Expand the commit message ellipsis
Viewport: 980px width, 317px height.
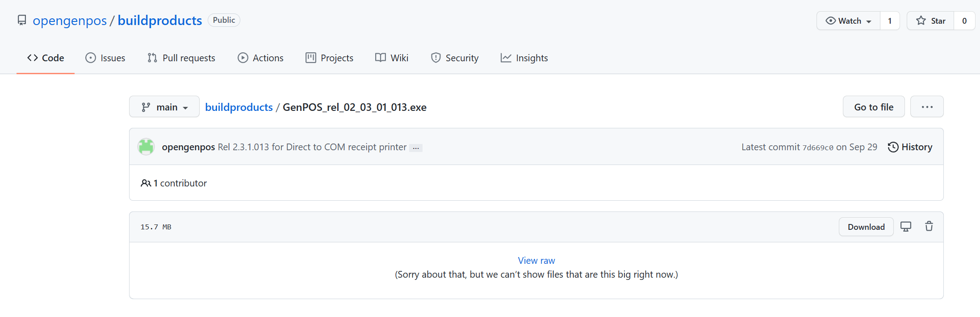click(x=416, y=148)
